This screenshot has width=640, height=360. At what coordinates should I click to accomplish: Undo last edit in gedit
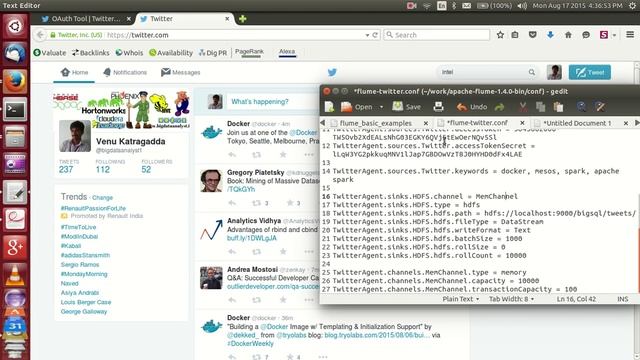click(x=472, y=107)
